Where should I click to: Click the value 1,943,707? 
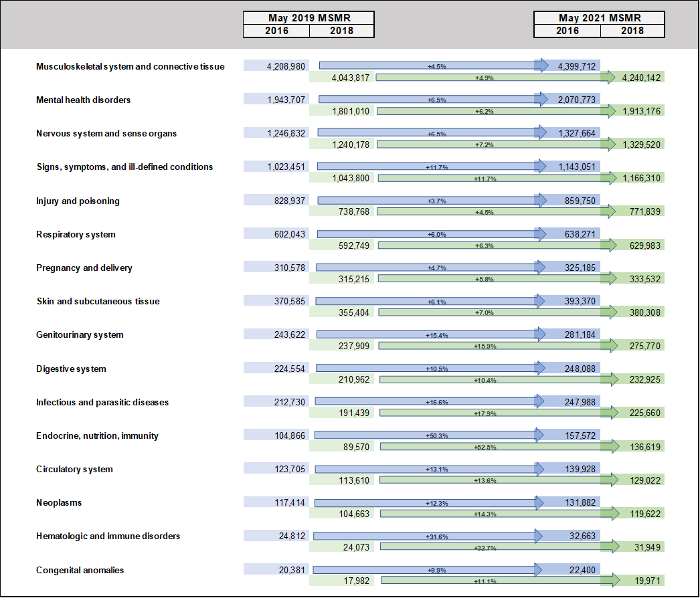tap(286, 100)
